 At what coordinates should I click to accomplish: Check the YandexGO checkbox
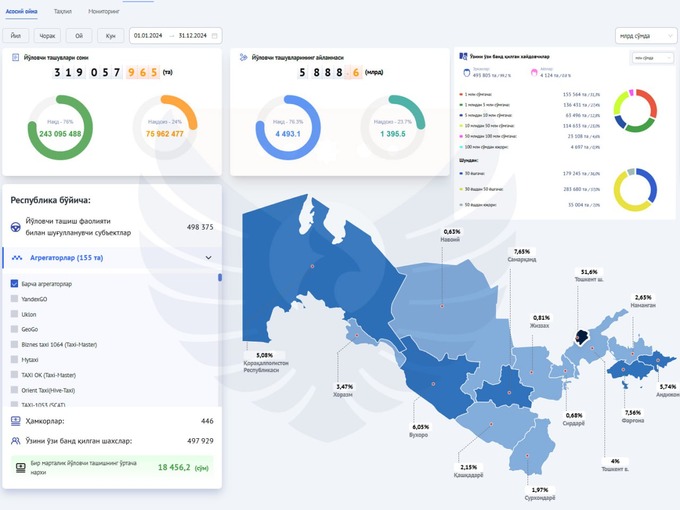point(14,298)
